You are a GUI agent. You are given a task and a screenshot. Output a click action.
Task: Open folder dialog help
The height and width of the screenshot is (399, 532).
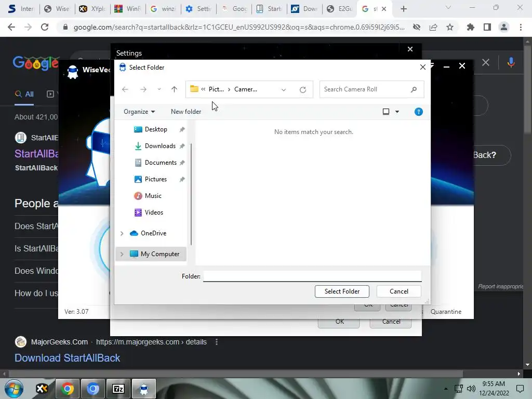[x=418, y=112]
